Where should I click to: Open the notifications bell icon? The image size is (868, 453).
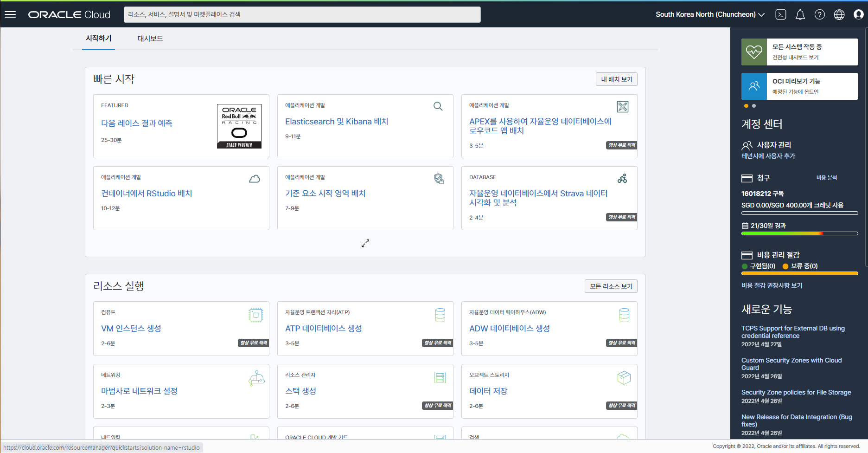click(800, 14)
